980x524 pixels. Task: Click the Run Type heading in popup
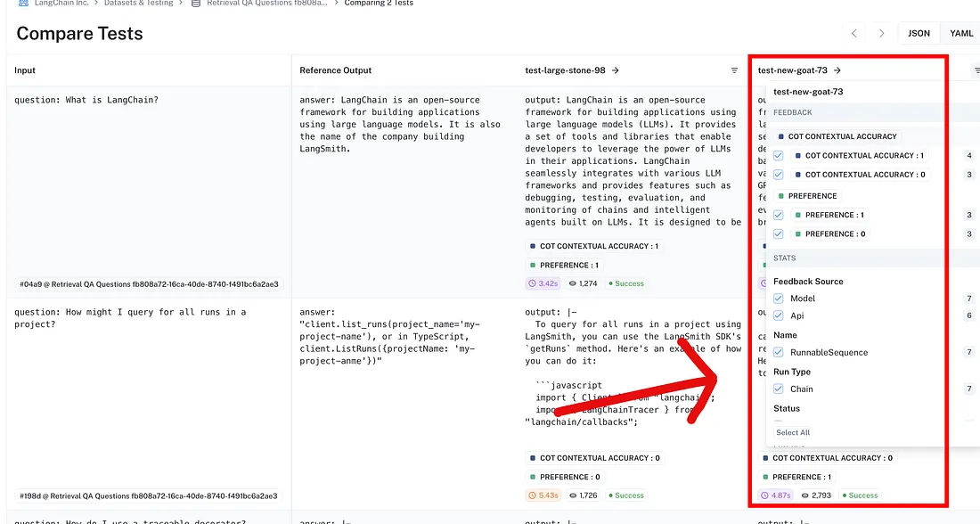tap(792, 372)
